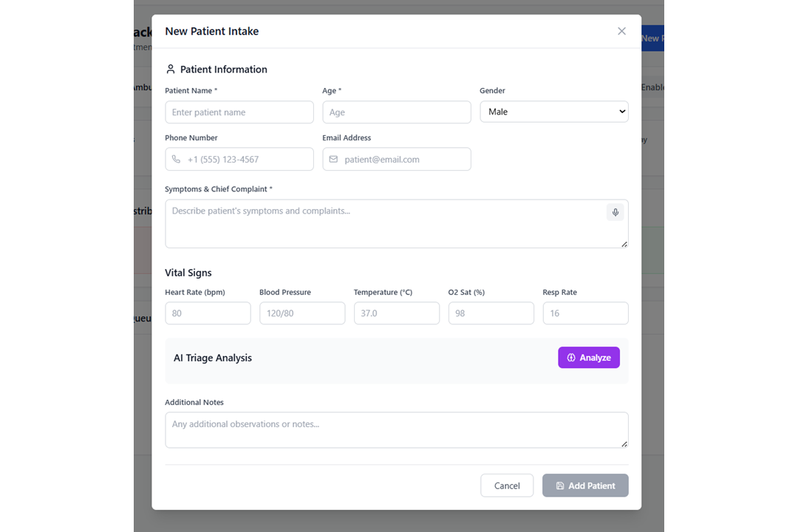Click the Phone Number label
The image size is (798, 532).
point(191,138)
